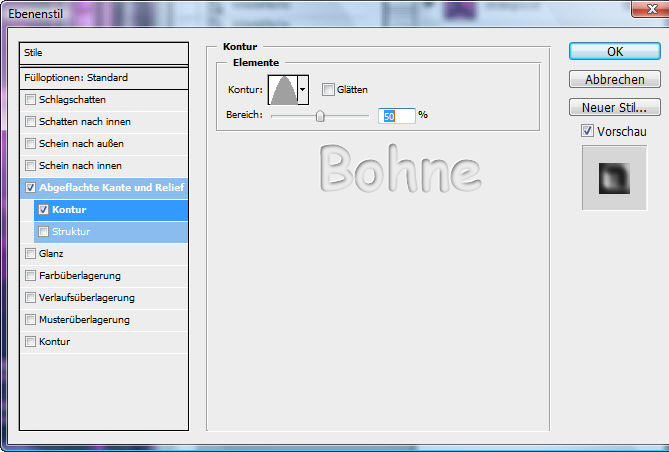The width and height of the screenshot is (669, 452).
Task: Open the Kontur curve picker dropdown arrow
Action: 303,90
